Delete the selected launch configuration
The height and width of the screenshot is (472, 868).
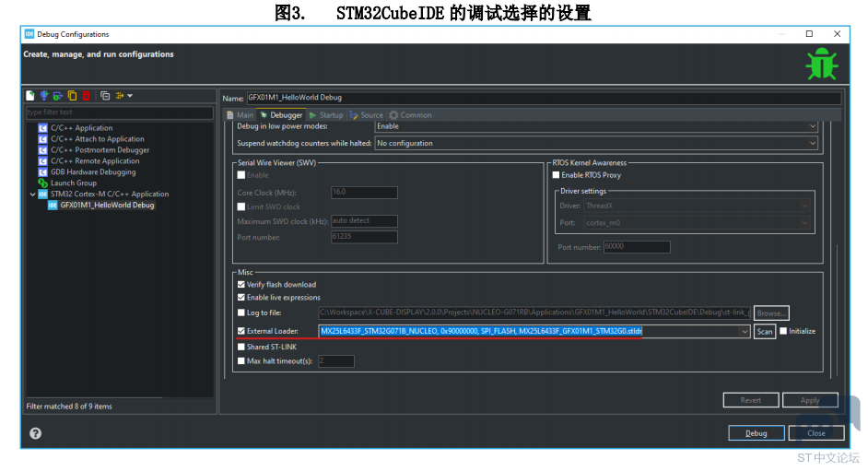pyautogui.click(x=87, y=96)
